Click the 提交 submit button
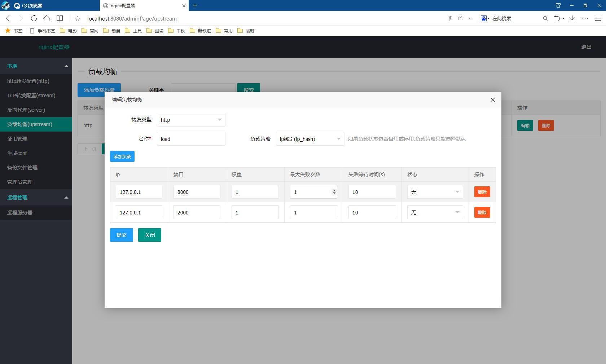The height and width of the screenshot is (364, 606). click(122, 235)
